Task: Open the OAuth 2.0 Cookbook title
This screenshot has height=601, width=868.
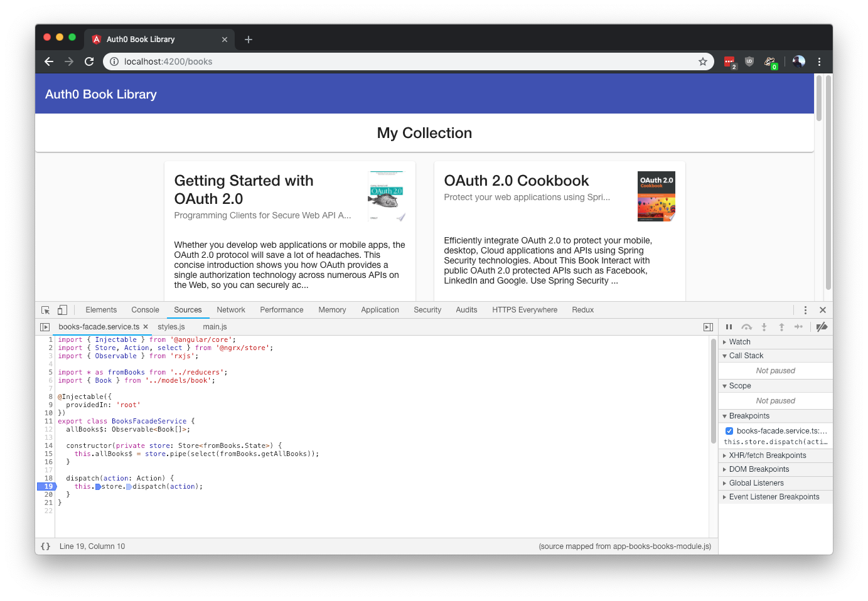Action: coord(517,181)
